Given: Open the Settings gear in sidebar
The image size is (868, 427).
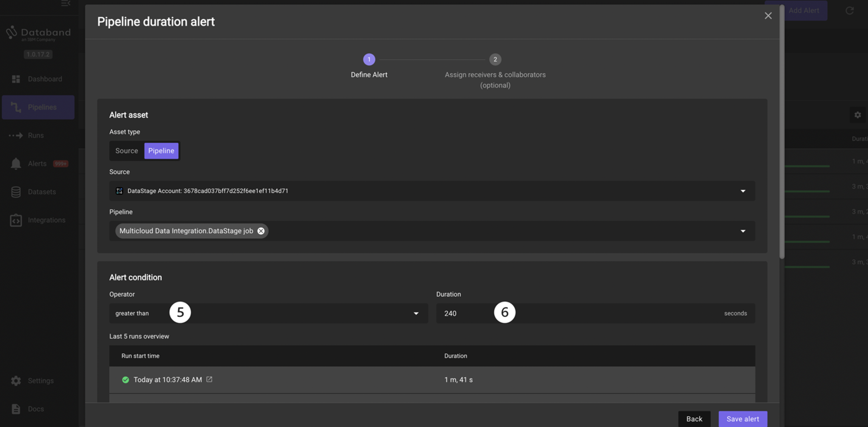Looking at the screenshot, I should point(16,381).
